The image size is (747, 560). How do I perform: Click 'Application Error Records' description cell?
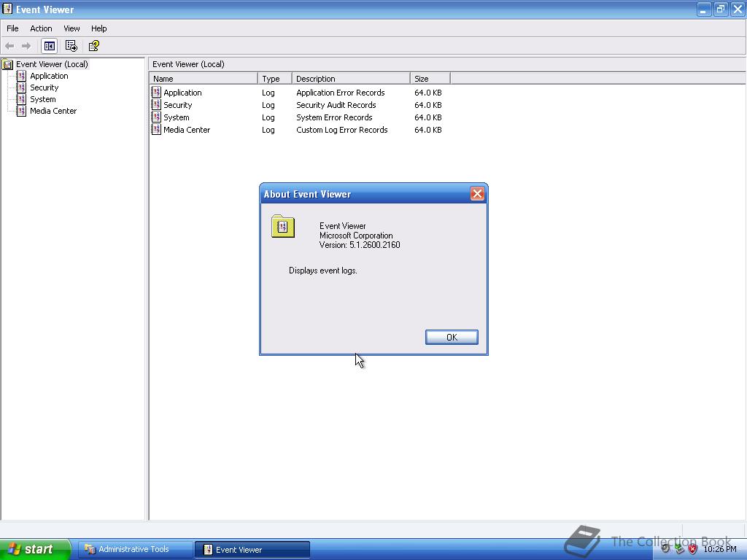point(340,93)
